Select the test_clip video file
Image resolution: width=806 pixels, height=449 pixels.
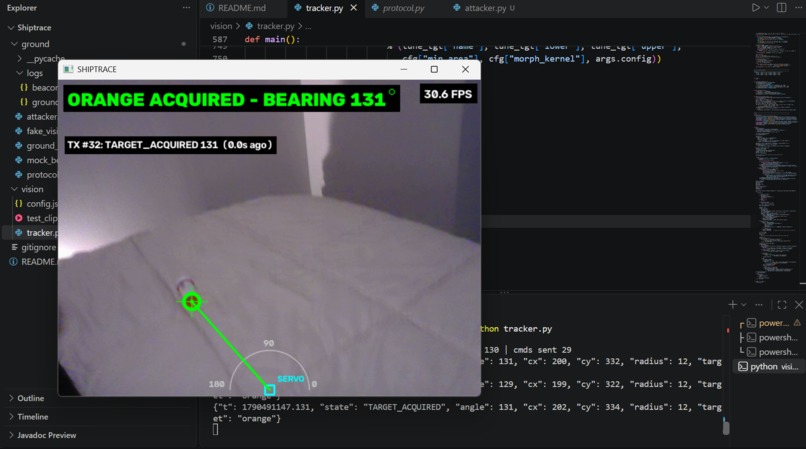click(36, 218)
